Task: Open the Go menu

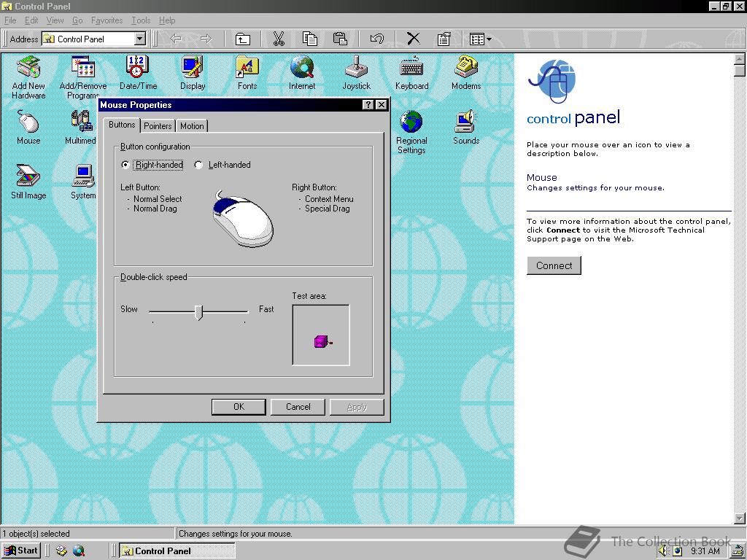Action: pos(77,20)
